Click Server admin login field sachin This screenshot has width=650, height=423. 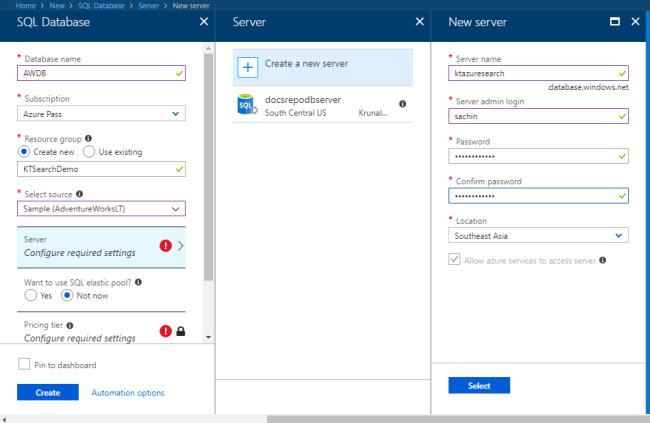538,116
